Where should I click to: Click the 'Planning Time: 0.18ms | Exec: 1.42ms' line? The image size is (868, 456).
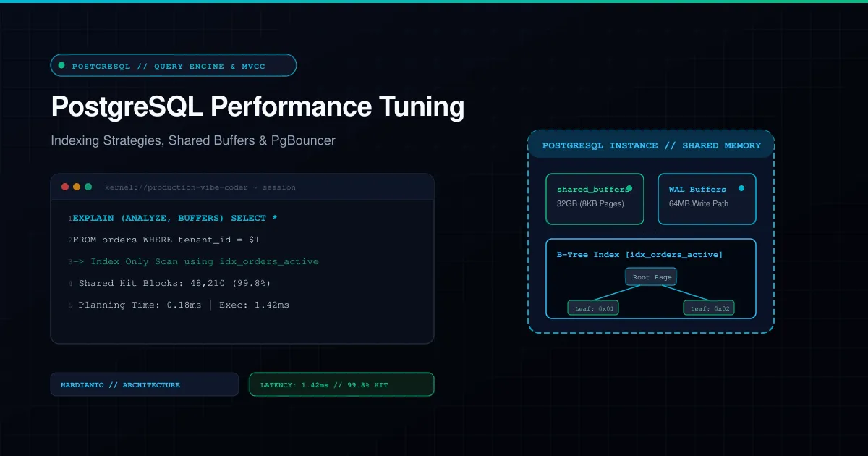(x=184, y=305)
